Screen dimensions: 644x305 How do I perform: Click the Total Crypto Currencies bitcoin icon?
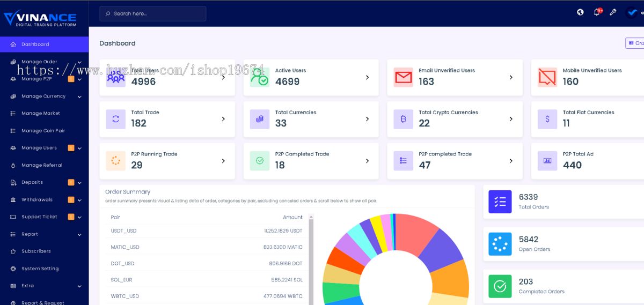click(404, 119)
